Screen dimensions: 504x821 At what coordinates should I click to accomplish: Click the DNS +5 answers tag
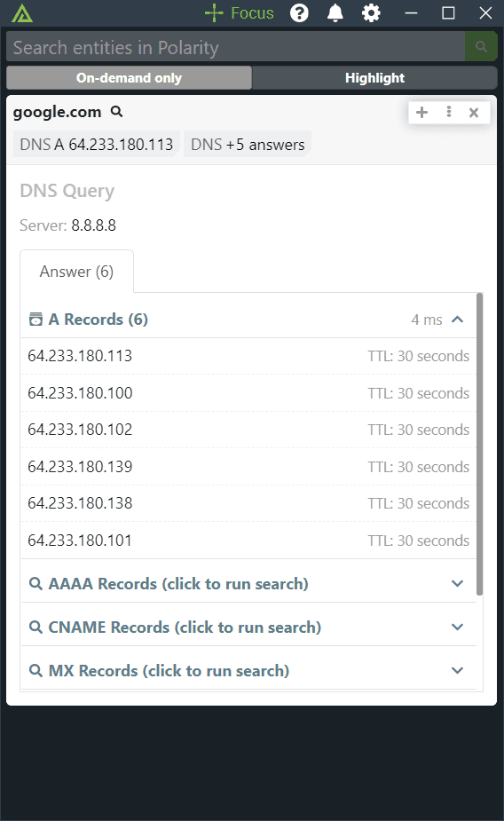tap(248, 145)
